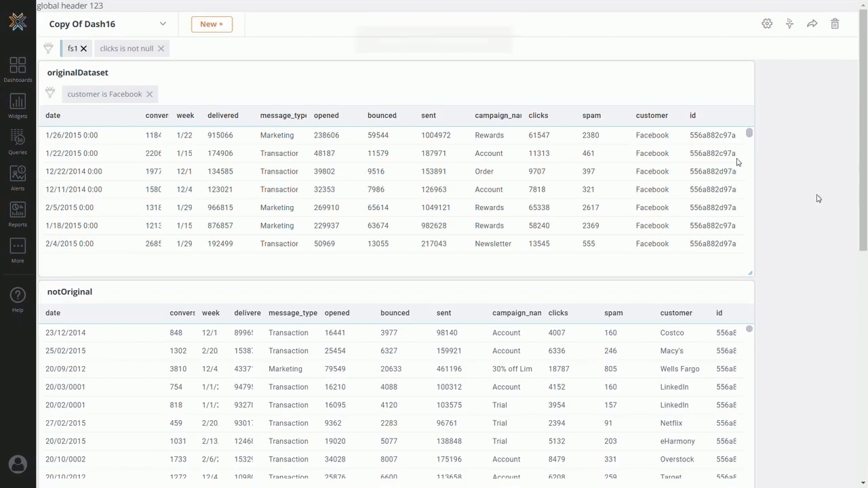868x488 pixels.
Task: Click the Wells Fargo customer cell
Action: pos(679,369)
